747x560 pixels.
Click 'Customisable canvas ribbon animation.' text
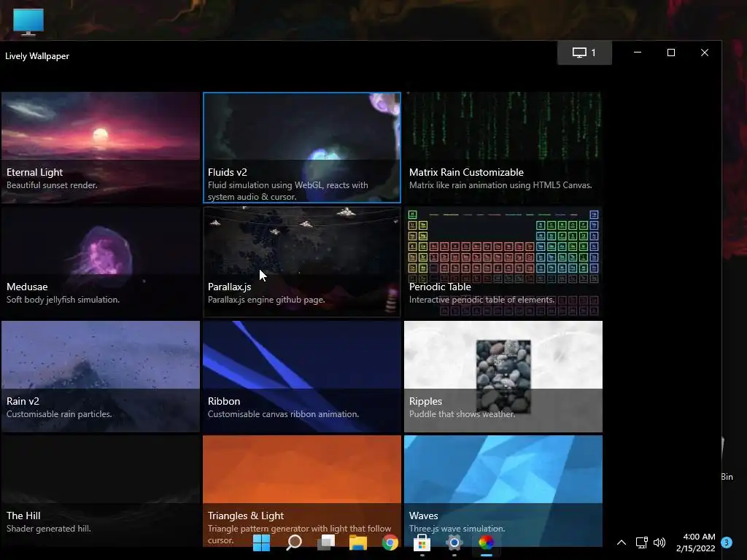point(284,414)
